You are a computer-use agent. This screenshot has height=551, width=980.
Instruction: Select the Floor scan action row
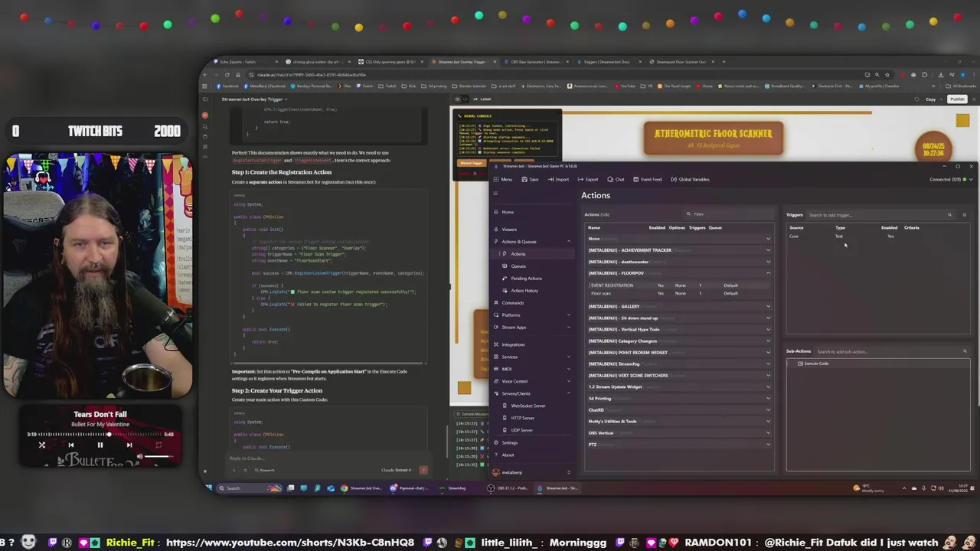pyautogui.click(x=680, y=293)
